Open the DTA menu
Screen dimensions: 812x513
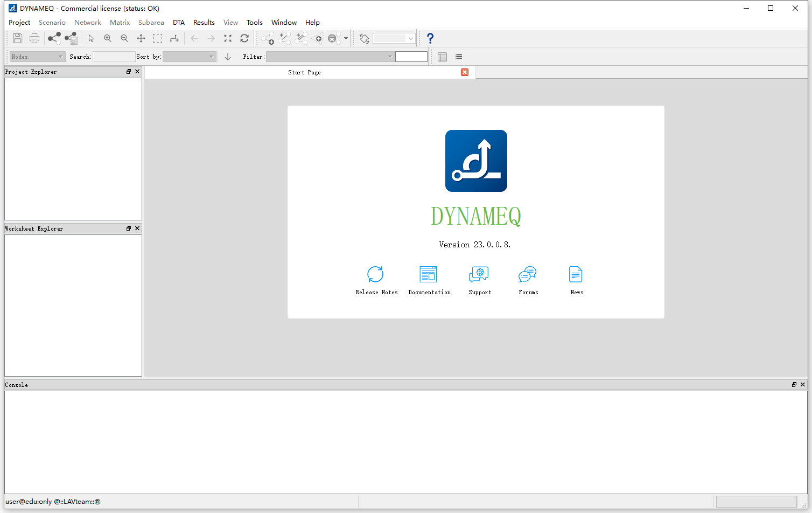179,22
